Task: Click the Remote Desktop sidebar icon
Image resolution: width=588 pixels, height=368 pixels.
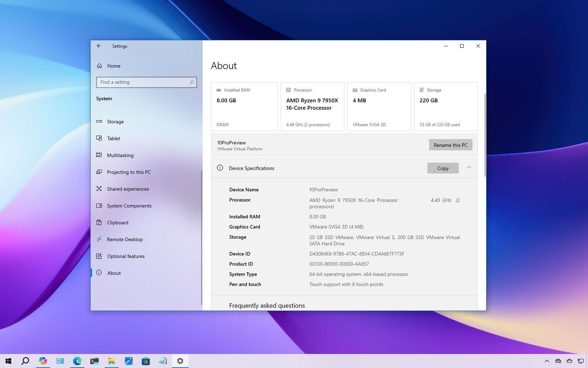Action: coord(99,239)
